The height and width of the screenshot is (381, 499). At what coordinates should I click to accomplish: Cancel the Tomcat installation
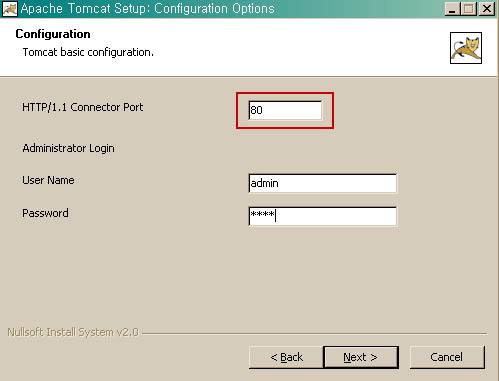point(447,357)
